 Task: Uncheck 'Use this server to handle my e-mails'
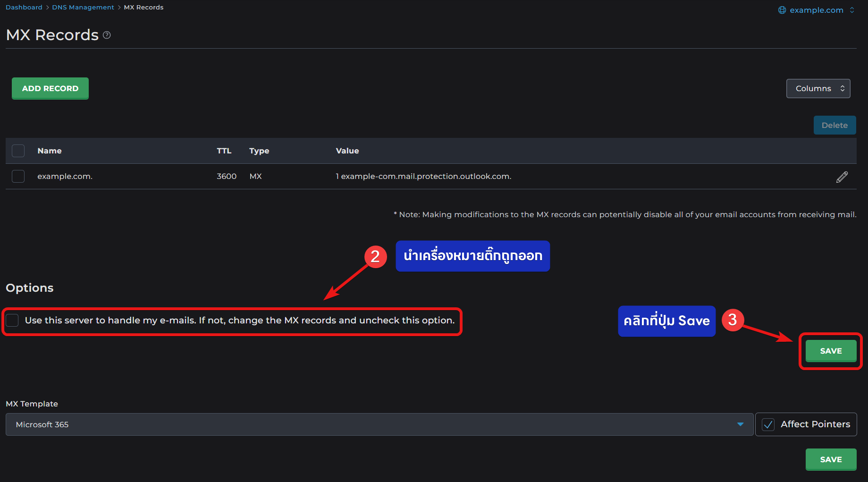click(12, 320)
